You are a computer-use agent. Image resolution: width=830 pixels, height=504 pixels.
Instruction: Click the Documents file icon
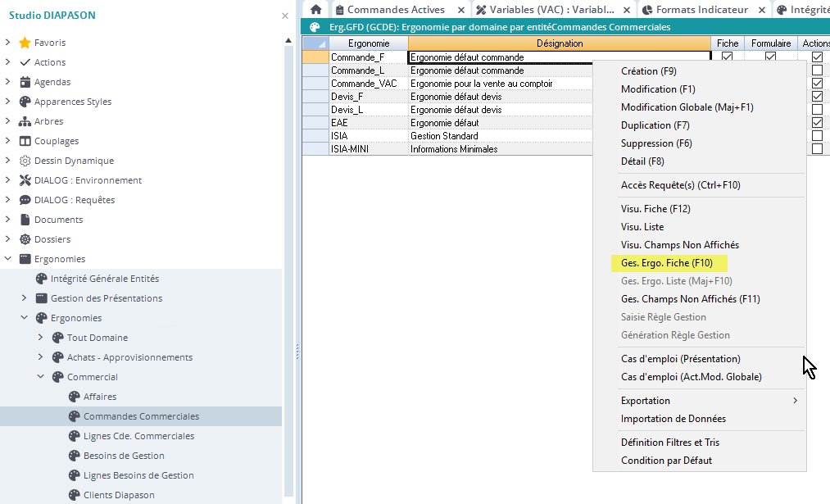(25, 220)
